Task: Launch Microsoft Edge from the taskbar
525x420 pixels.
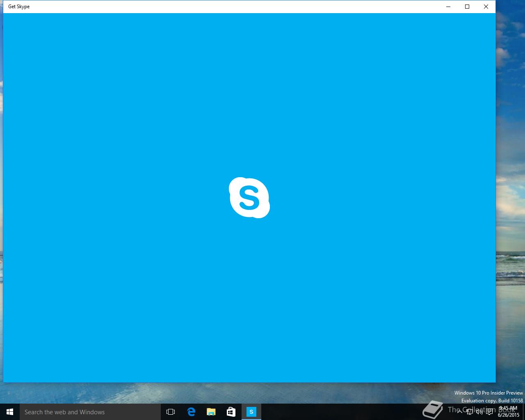Action: coord(191,412)
